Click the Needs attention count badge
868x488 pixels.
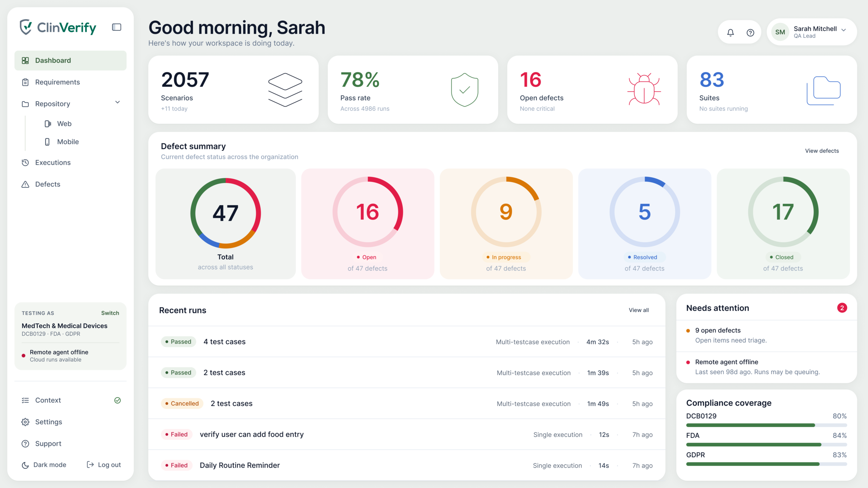tap(842, 308)
